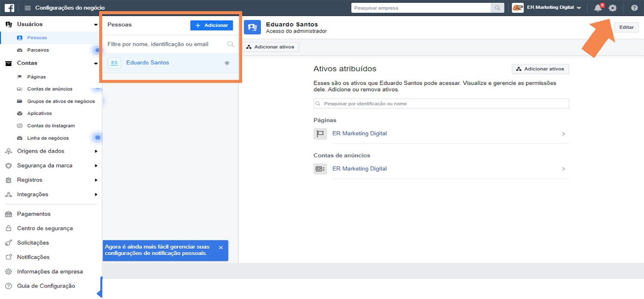Click the assets search input field
Viewport: 644px width, 299px height.
tap(441, 104)
